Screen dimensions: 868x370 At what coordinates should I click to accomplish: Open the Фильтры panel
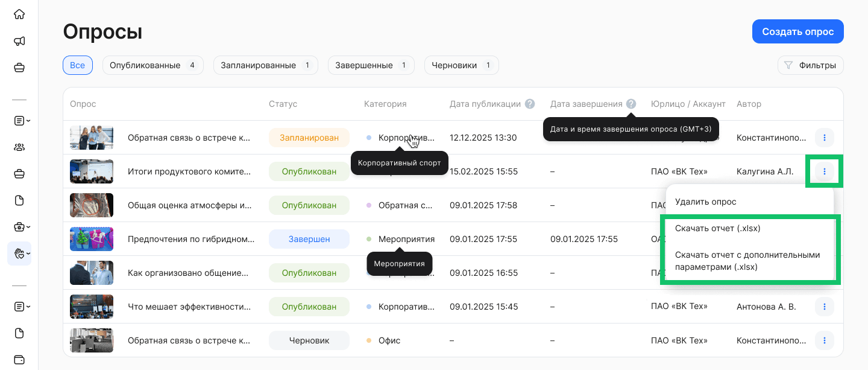[x=810, y=65]
